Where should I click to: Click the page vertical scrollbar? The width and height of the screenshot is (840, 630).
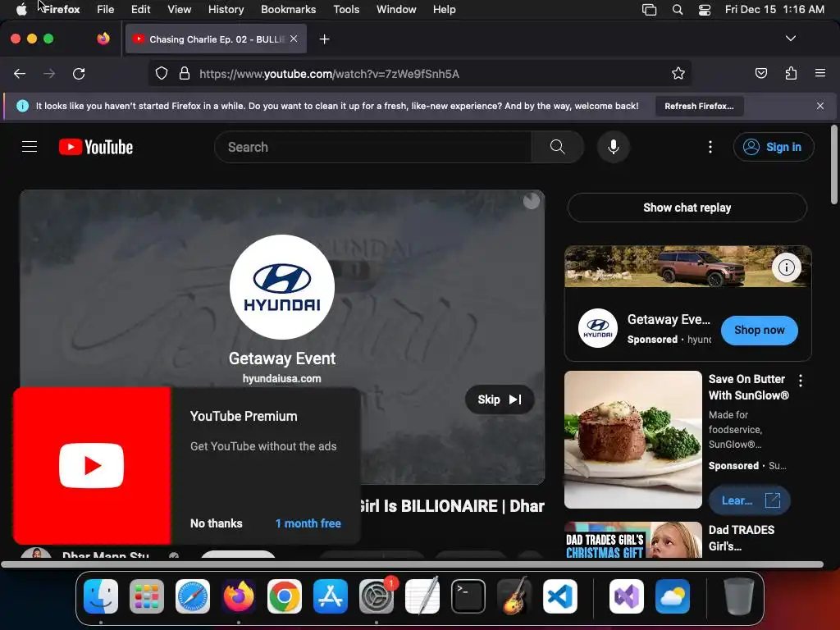(834, 164)
